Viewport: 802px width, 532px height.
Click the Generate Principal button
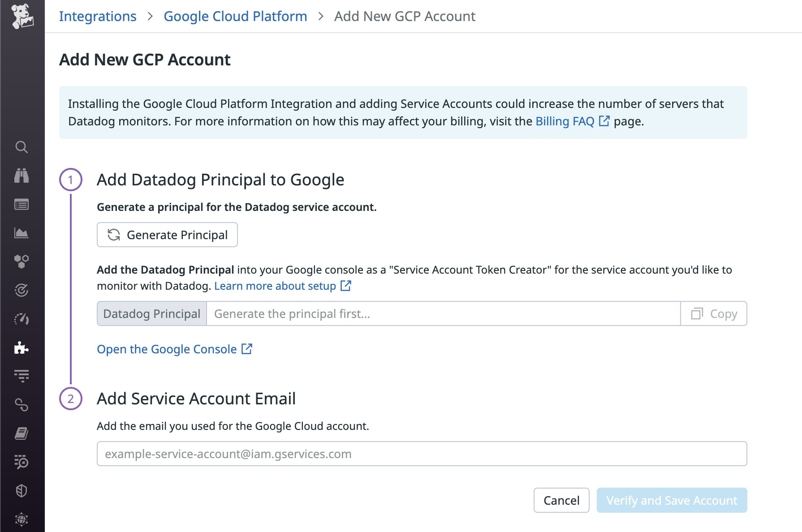[x=167, y=235]
